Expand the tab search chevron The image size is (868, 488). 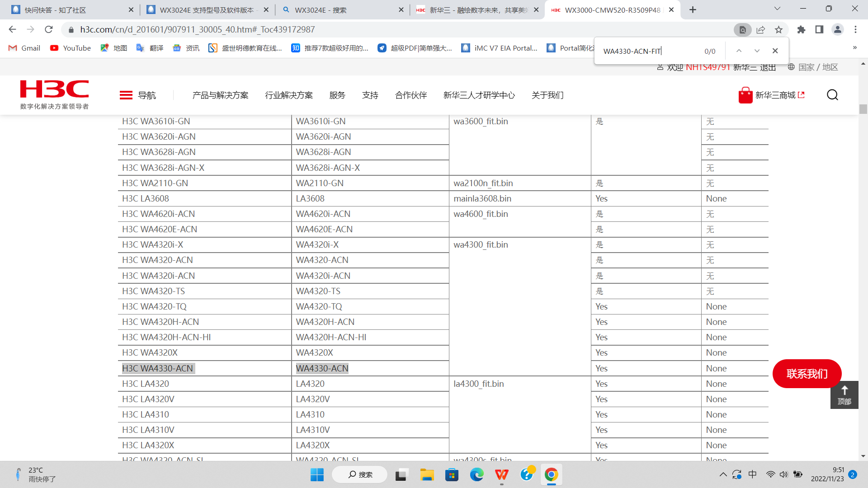(777, 9)
